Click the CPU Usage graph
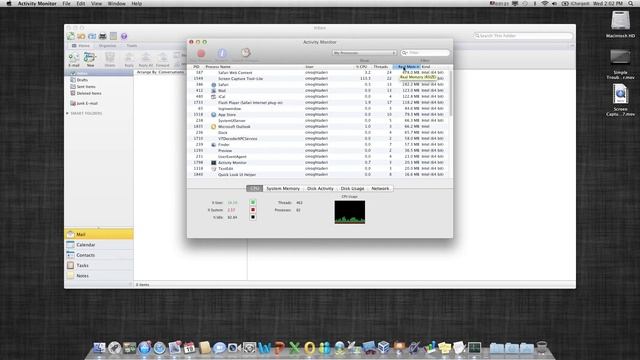Viewport: 640px width, 360px height. pos(350,212)
